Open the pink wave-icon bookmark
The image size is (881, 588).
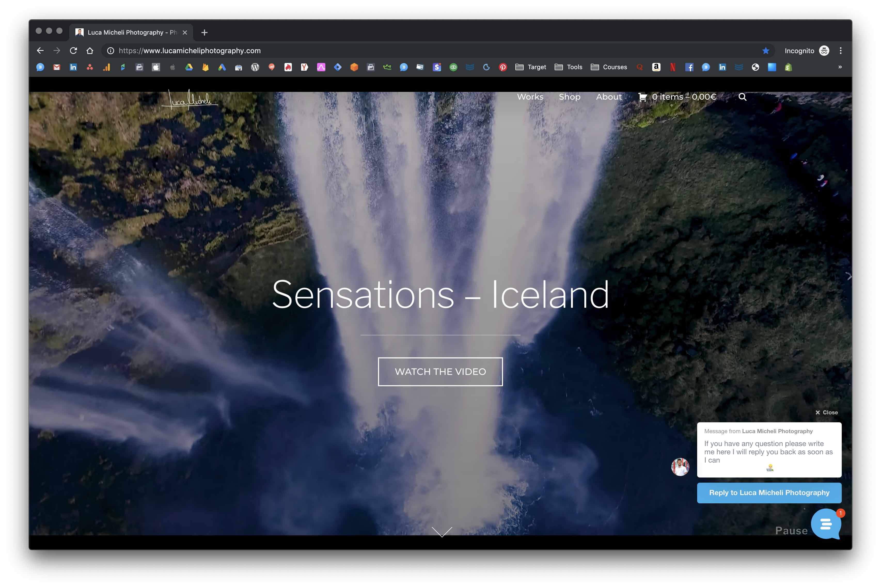321,67
